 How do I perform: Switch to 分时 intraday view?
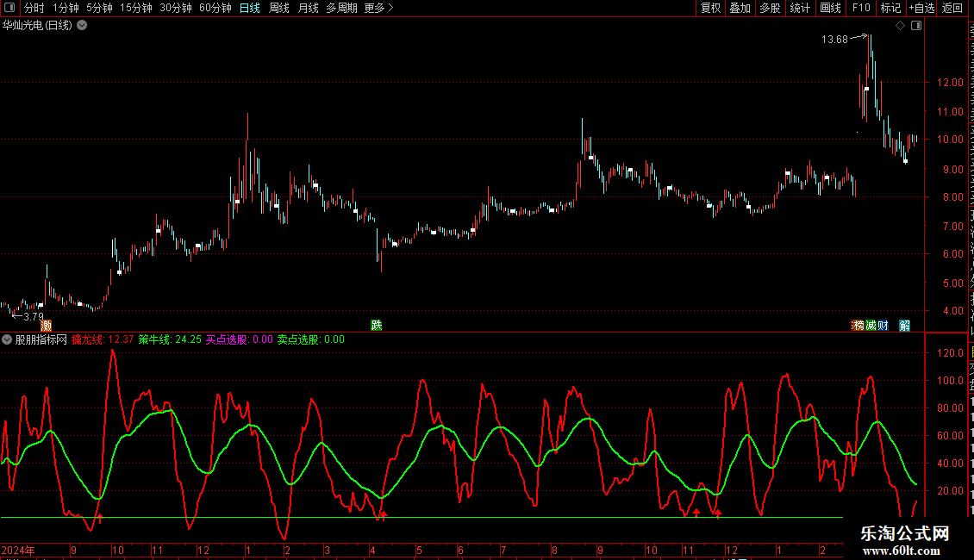tap(34, 8)
